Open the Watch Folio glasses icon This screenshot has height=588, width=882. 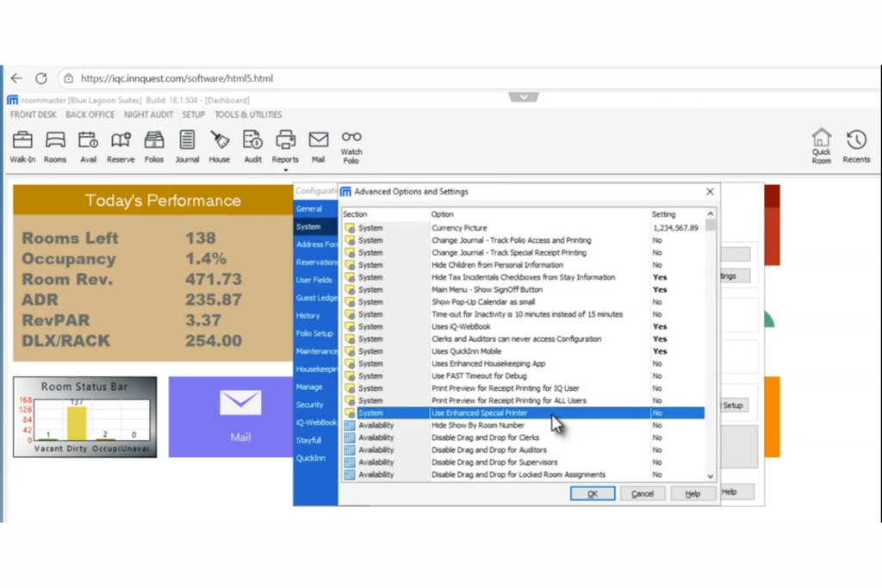click(x=351, y=147)
